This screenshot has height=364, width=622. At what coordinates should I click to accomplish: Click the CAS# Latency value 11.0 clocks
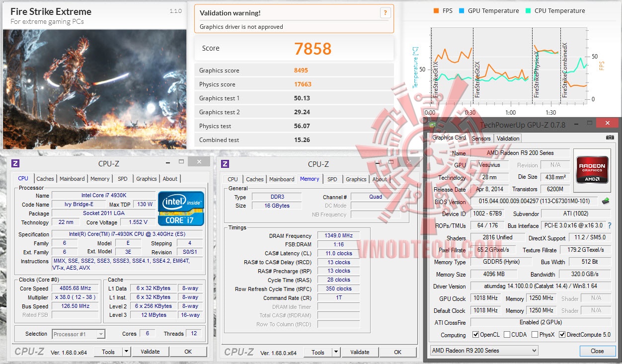pos(338,254)
